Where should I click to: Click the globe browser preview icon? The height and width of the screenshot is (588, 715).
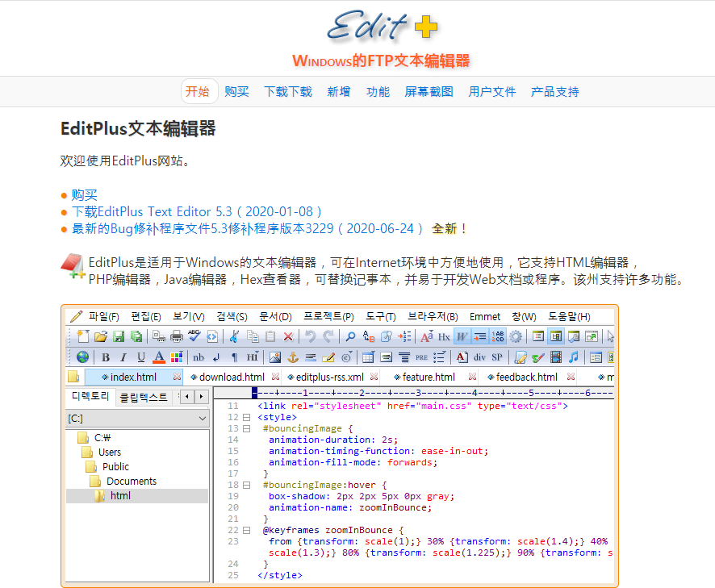point(82,357)
